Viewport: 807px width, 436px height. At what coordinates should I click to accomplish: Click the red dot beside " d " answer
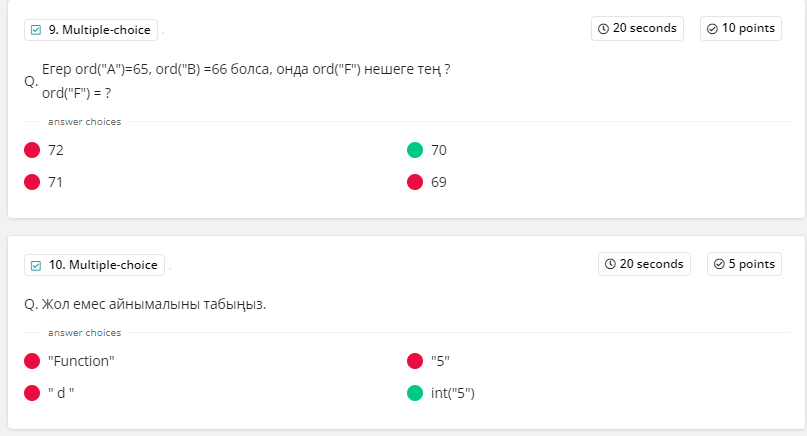(x=32, y=393)
